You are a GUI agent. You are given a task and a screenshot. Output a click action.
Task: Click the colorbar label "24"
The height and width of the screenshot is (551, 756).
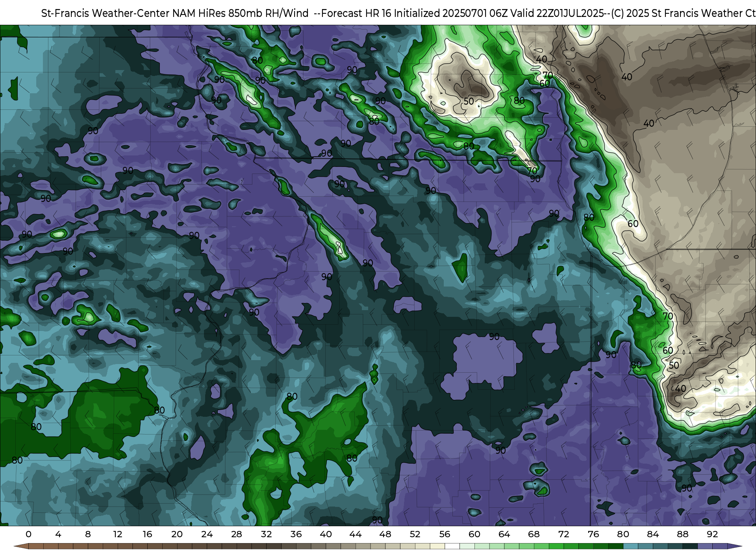tap(207, 534)
